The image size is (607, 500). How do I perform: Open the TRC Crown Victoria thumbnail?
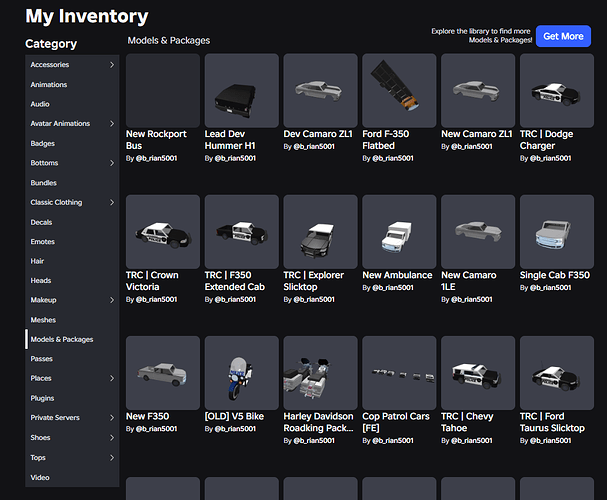tap(163, 232)
